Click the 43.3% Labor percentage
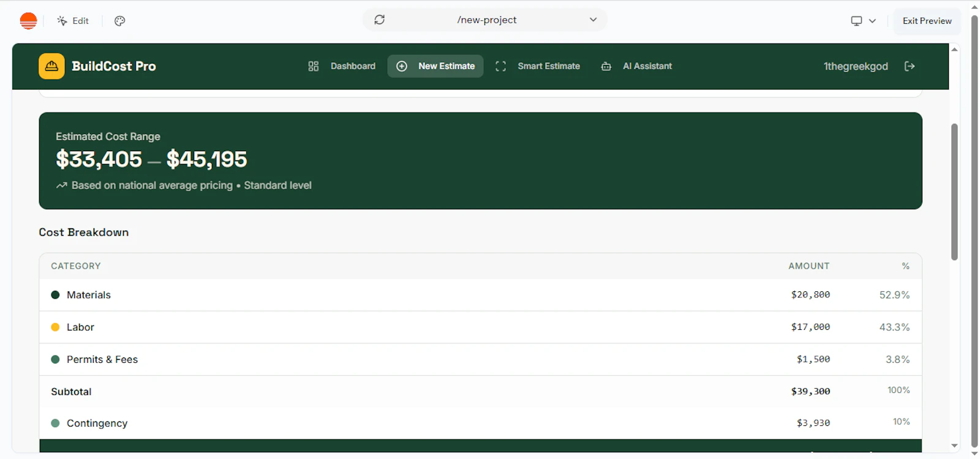 pyautogui.click(x=895, y=327)
